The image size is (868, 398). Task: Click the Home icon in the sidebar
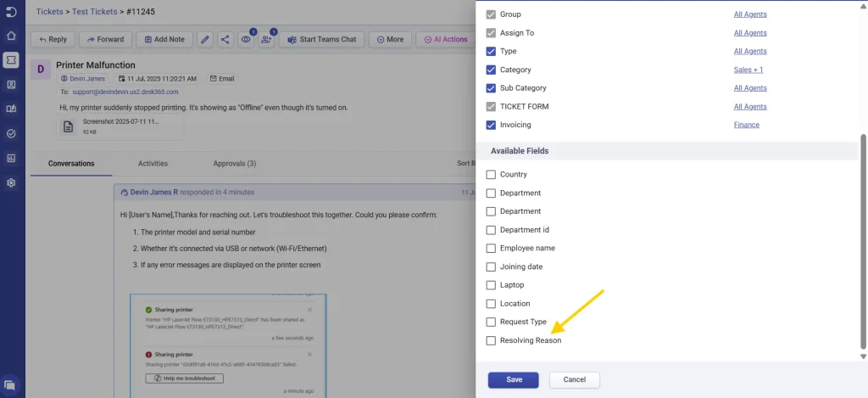click(x=11, y=36)
